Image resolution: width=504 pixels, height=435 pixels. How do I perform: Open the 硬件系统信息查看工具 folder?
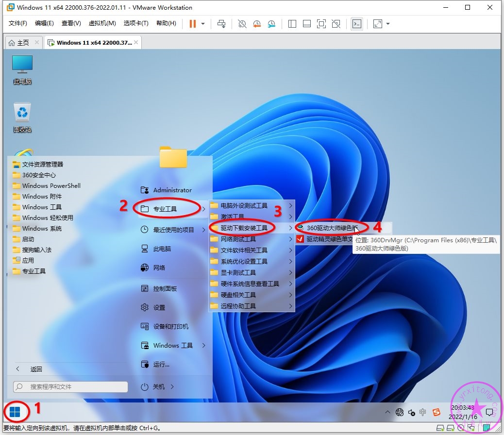(x=252, y=284)
